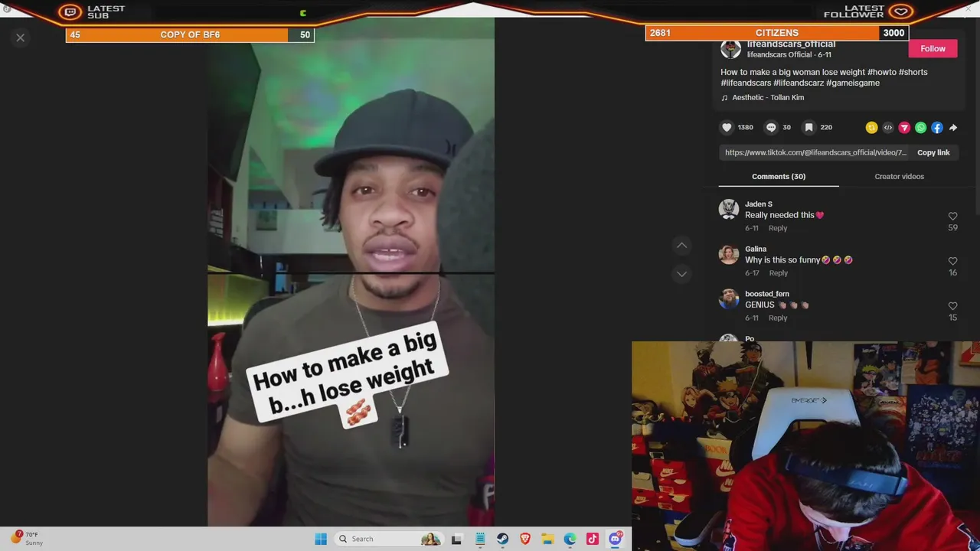
Task: Open lifeandscars_official profile avatar
Action: pyautogui.click(x=730, y=49)
